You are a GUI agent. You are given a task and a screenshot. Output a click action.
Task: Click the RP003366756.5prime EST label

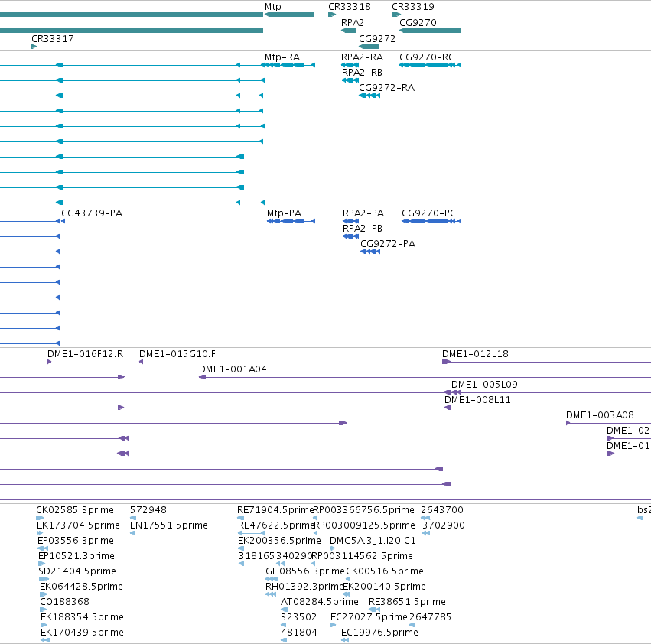point(363,510)
